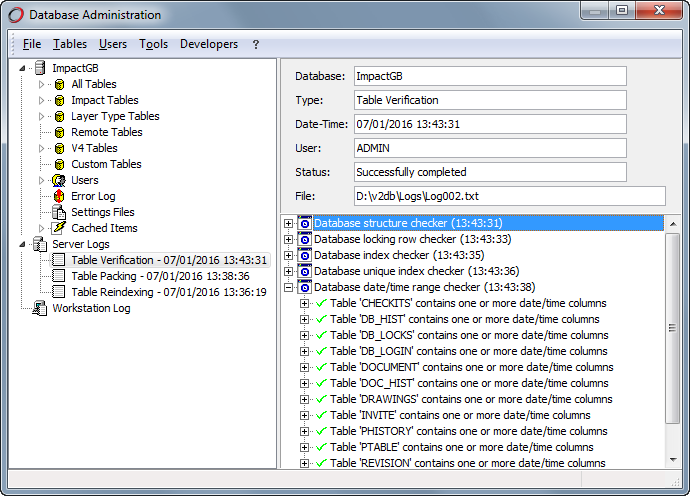Expand the Impact Tables node
This screenshot has height=496, width=690.
(41, 100)
